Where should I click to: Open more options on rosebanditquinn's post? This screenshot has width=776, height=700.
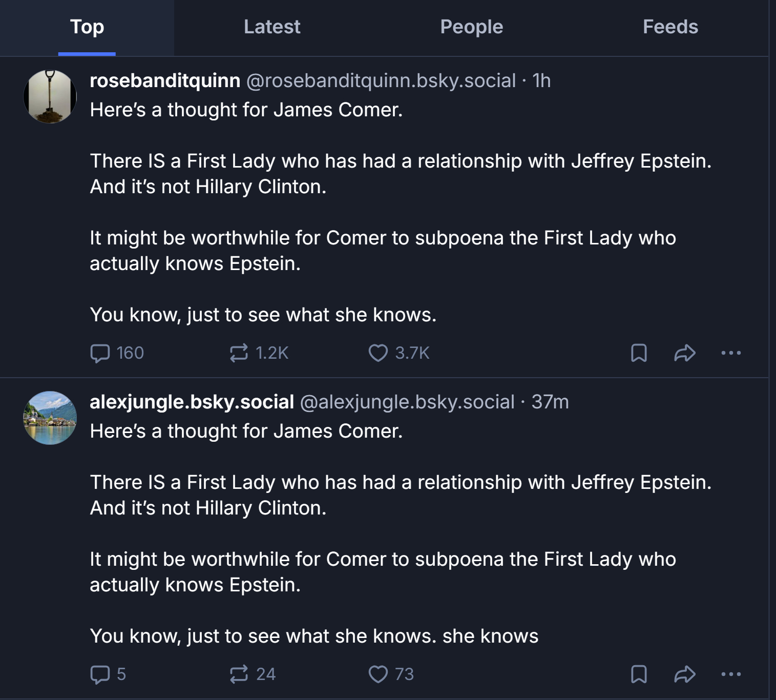[731, 353]
